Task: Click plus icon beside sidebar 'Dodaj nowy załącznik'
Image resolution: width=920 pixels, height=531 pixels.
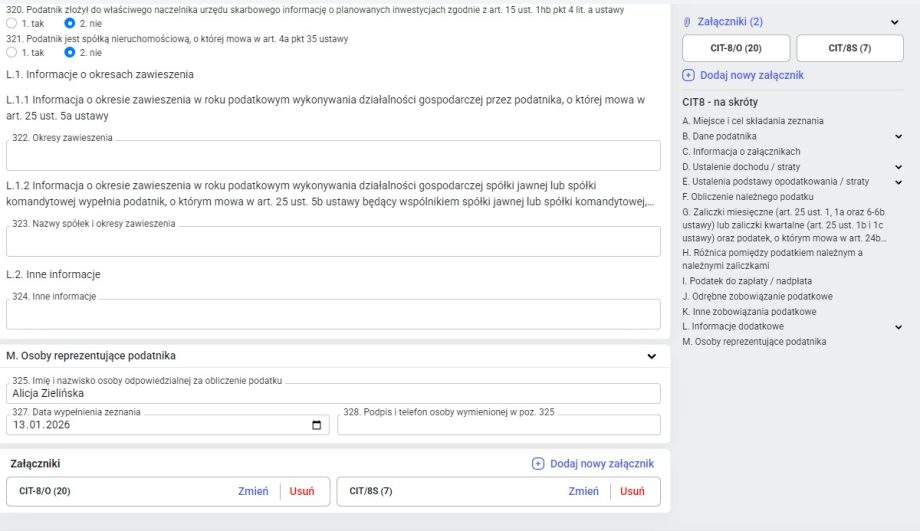Action: (688, 75)
